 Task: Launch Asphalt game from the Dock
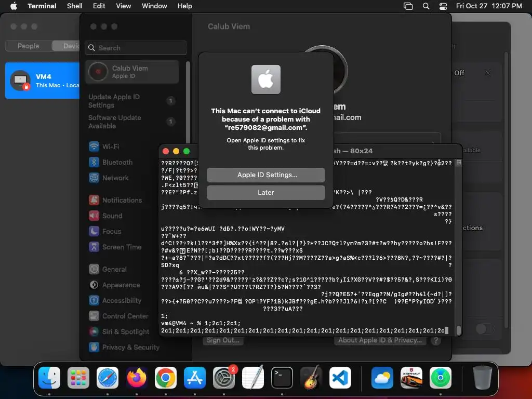point(411,377)
